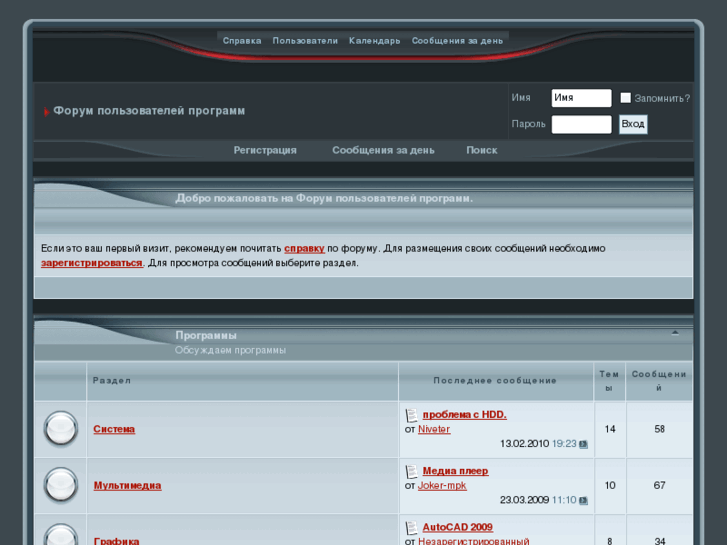Click the Программы category title
Image resolution: width=727 pixels, height=545 pixels.
(x=206, y=335)
